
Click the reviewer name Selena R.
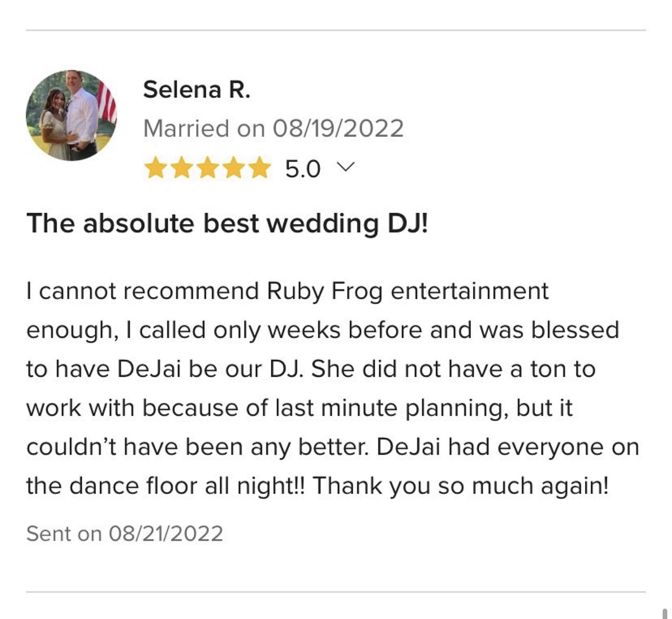[x=196, y=90]
